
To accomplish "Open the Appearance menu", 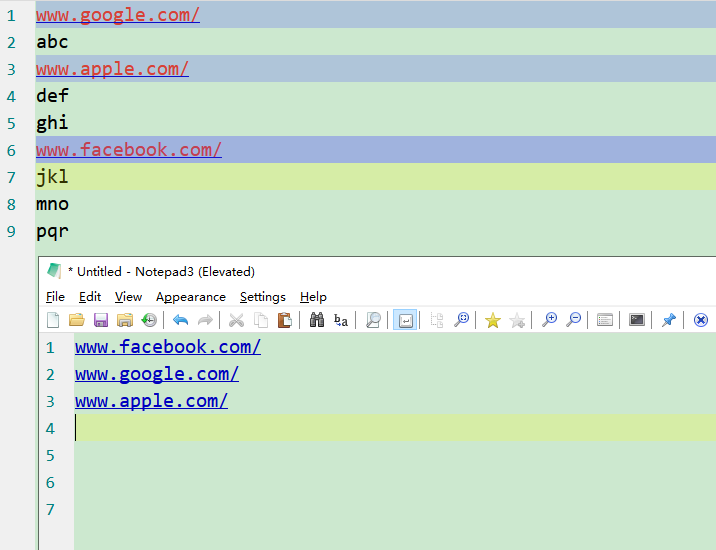I will (x=191, y=297).
